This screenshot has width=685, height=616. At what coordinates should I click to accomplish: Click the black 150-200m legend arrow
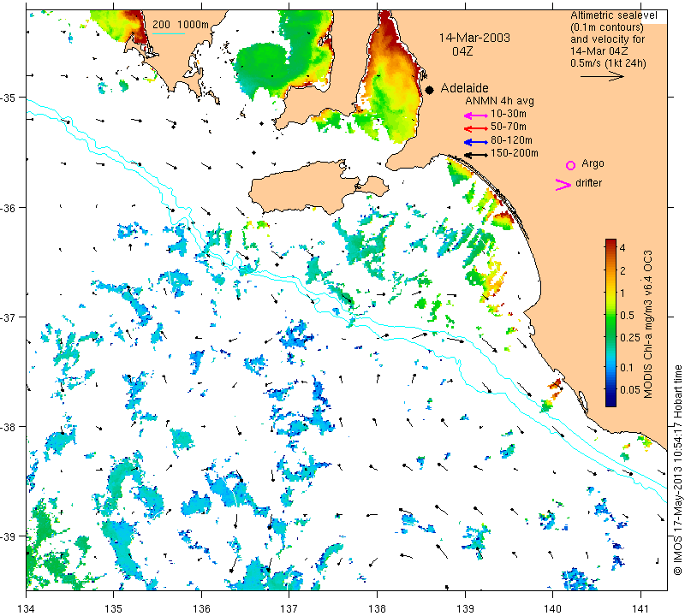coord(475,155)
